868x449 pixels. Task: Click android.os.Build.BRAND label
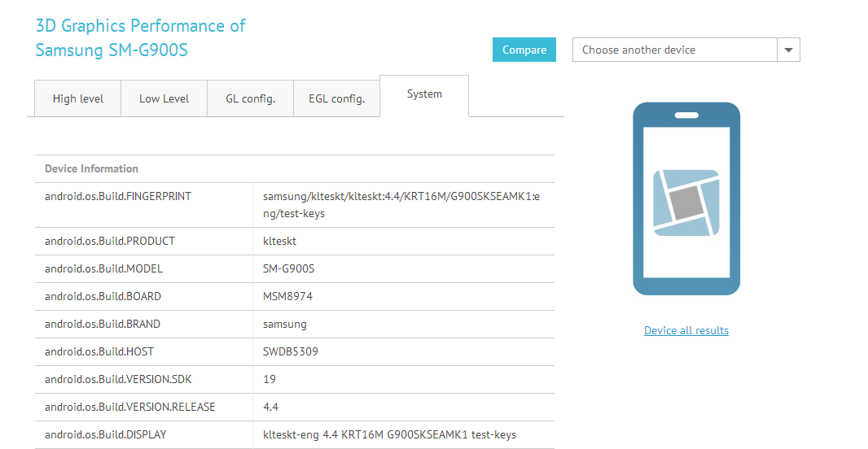tap(103, 324)
